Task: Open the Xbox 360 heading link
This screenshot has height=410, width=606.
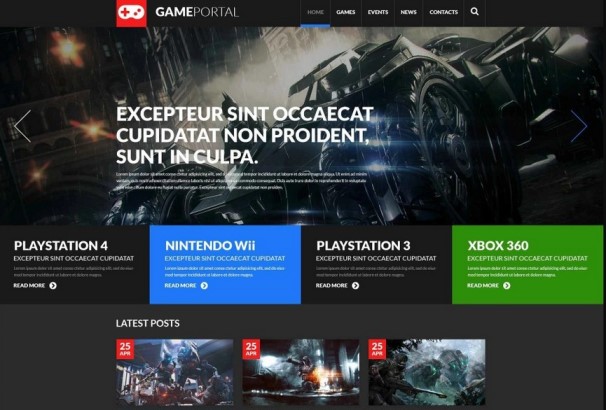Action: (498, 245)
